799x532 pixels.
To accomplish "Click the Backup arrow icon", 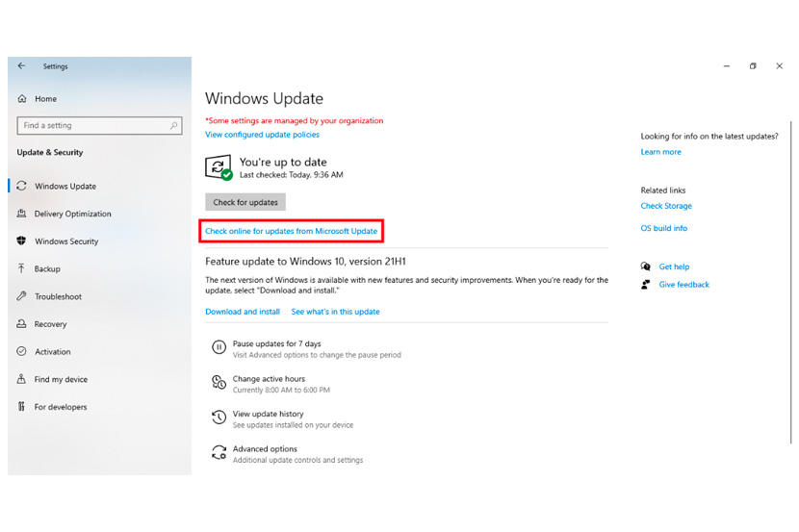I will tap(21, 269).
